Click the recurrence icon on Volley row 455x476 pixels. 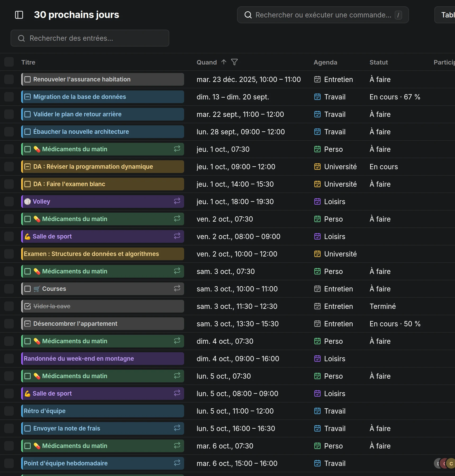tap(177, 201)
